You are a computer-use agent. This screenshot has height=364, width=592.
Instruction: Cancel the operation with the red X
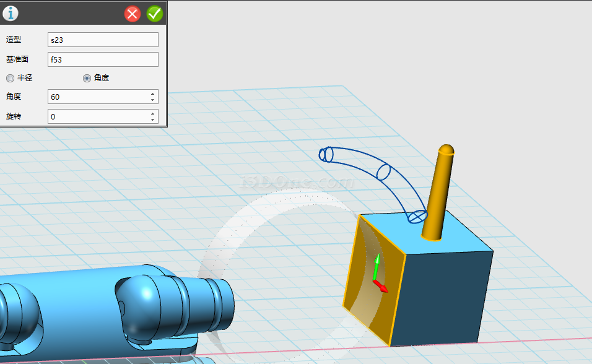pos(133,14)
